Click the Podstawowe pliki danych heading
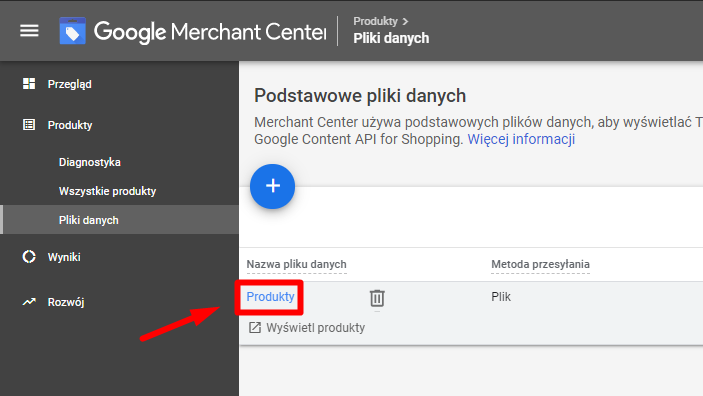Screen dimensions: 703x396 point(360,96)
